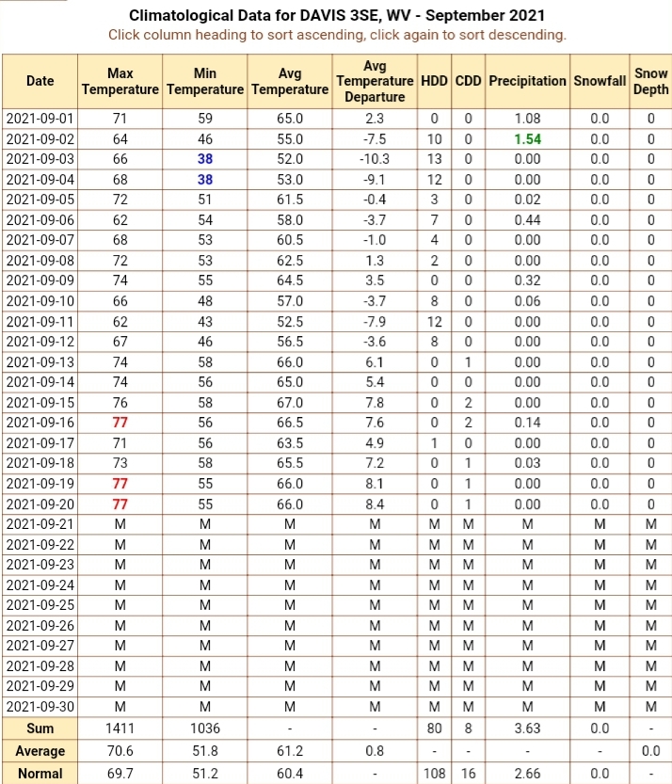Click the Normal HDD value 108

click(434, 774)
